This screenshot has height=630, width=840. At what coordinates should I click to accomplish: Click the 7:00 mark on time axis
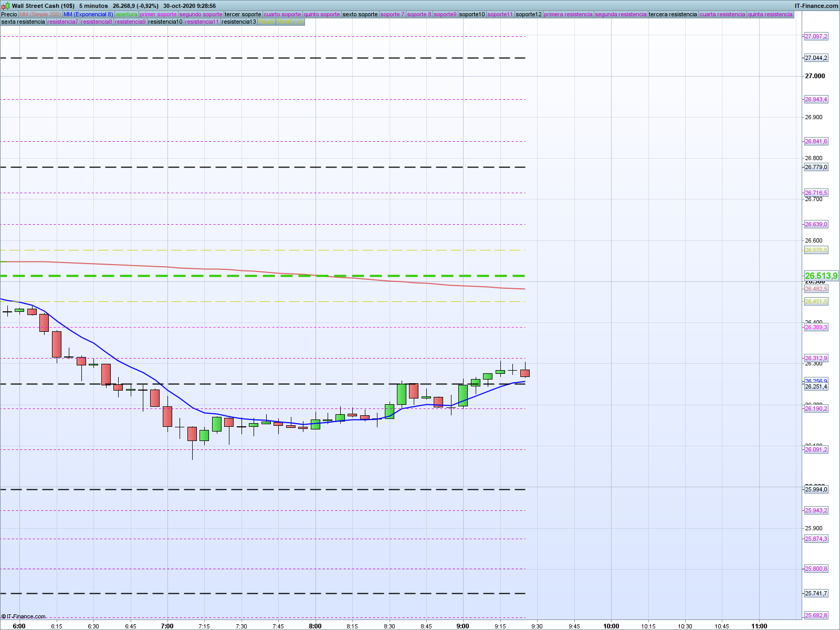(x=167, y=626)
